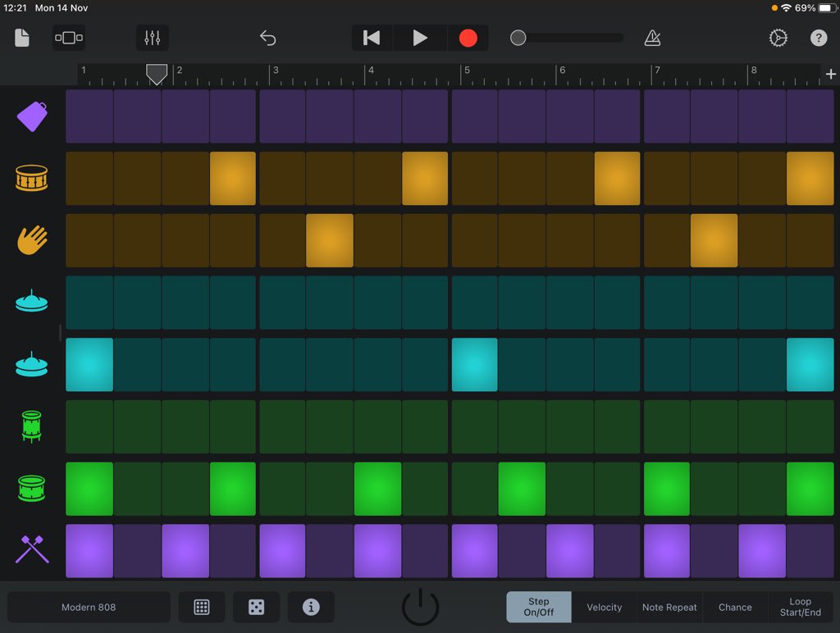Turn off snare step four

(232, 178)
